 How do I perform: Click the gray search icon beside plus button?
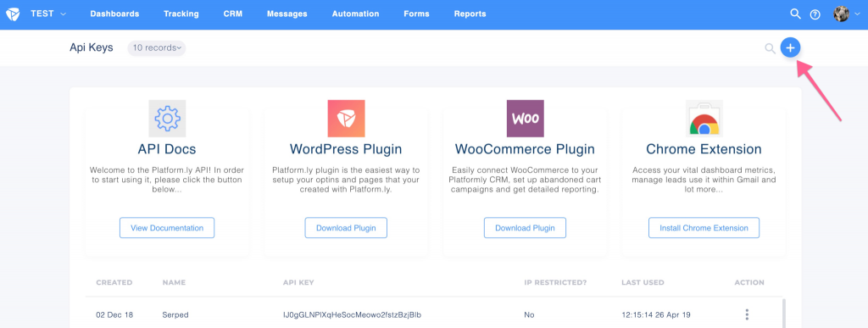pos(770,48)
